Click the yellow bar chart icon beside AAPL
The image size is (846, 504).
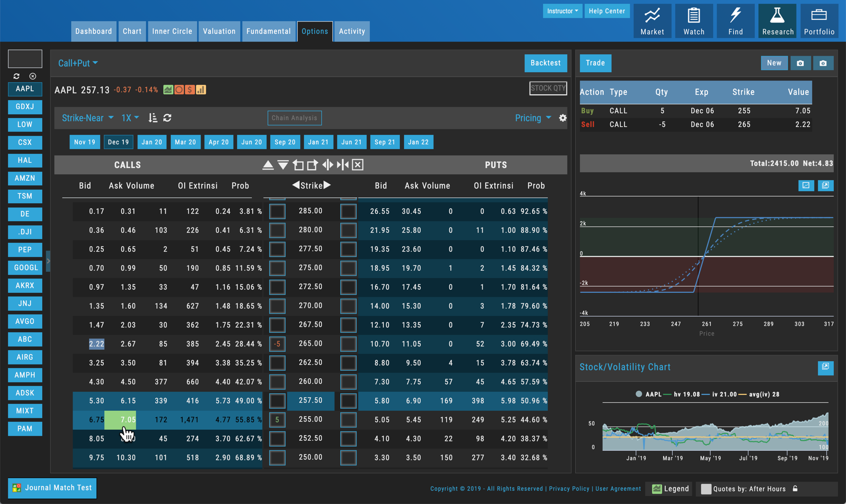[201, 90]
